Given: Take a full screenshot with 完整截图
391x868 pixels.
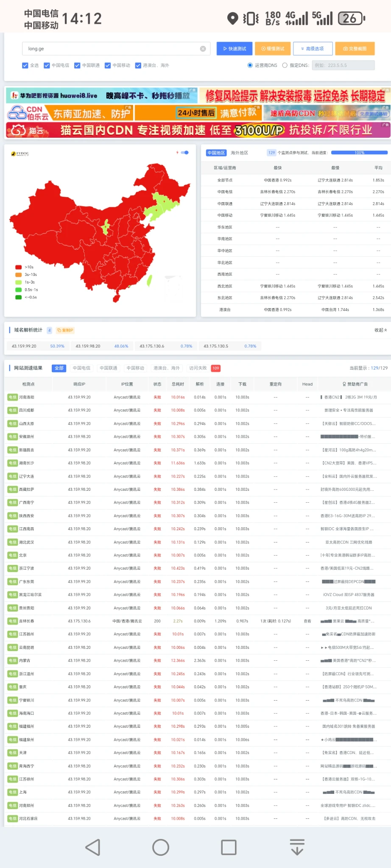Looking at the screenshot, I should (355, 49).
